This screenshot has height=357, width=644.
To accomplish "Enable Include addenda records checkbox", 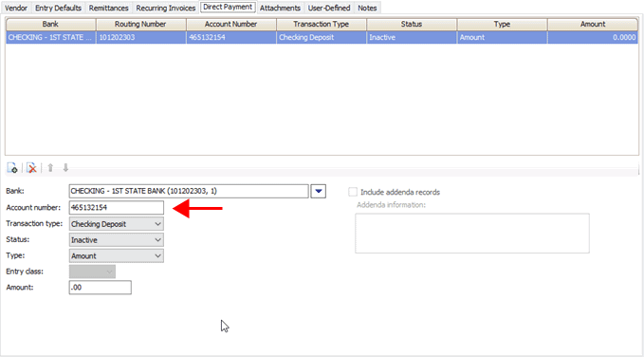I will click(353, 192).
